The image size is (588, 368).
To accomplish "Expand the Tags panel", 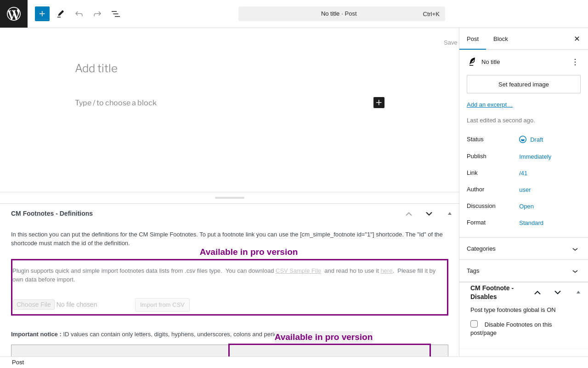I will (524, 271).
